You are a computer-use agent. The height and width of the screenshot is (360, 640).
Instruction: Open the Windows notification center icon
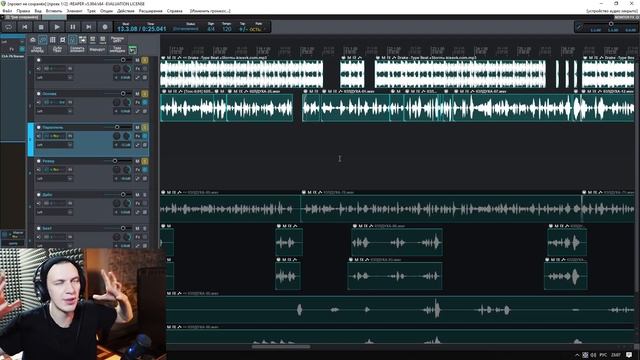coord(629,355)
